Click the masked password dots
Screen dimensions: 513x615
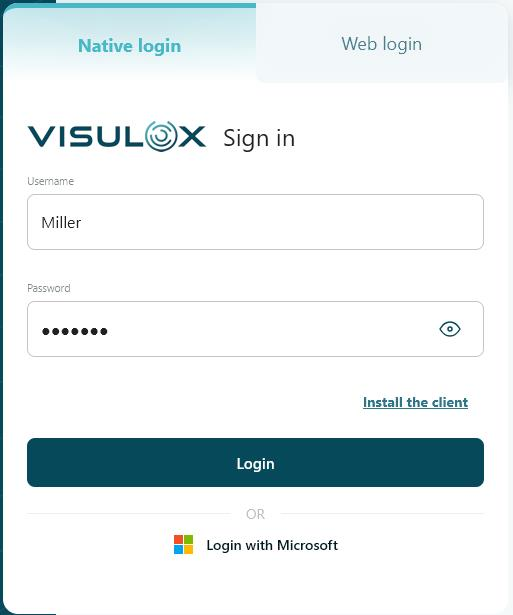click(x=75, y=331)
